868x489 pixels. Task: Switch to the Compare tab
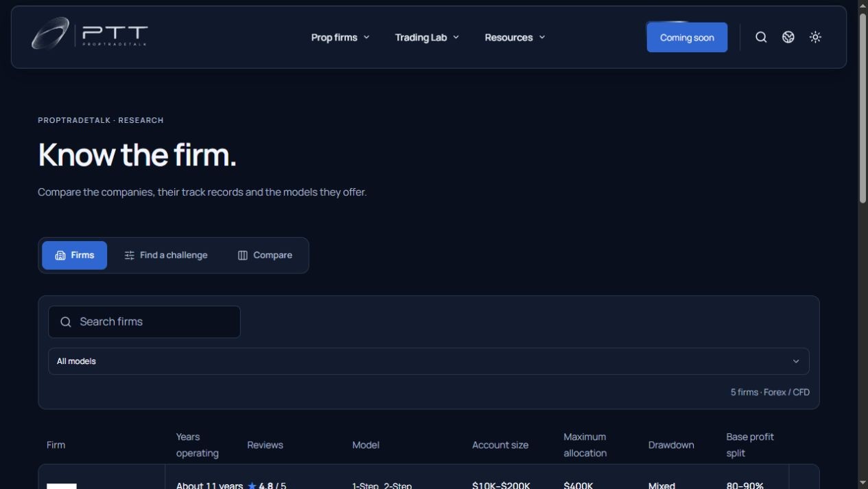265,255
